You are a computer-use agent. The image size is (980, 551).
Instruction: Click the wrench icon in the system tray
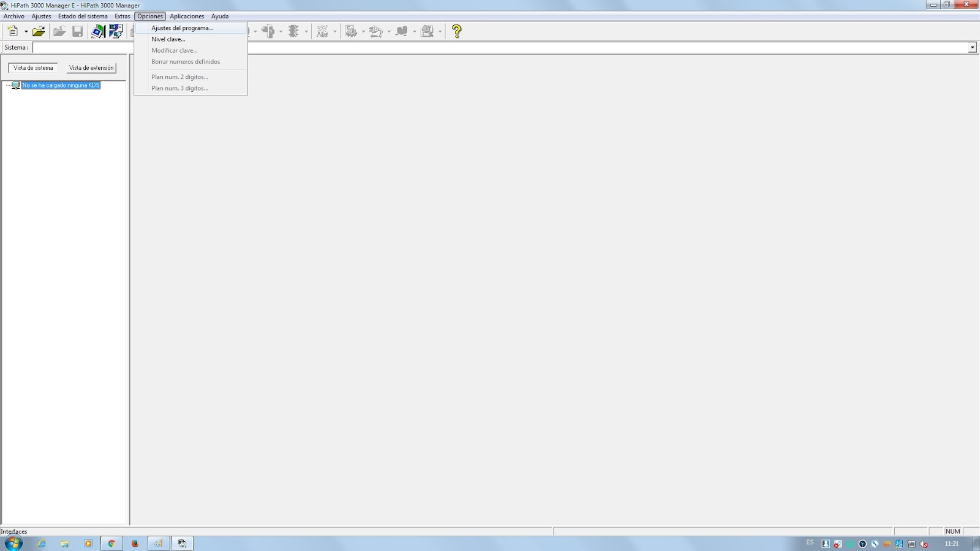(875, 544)
